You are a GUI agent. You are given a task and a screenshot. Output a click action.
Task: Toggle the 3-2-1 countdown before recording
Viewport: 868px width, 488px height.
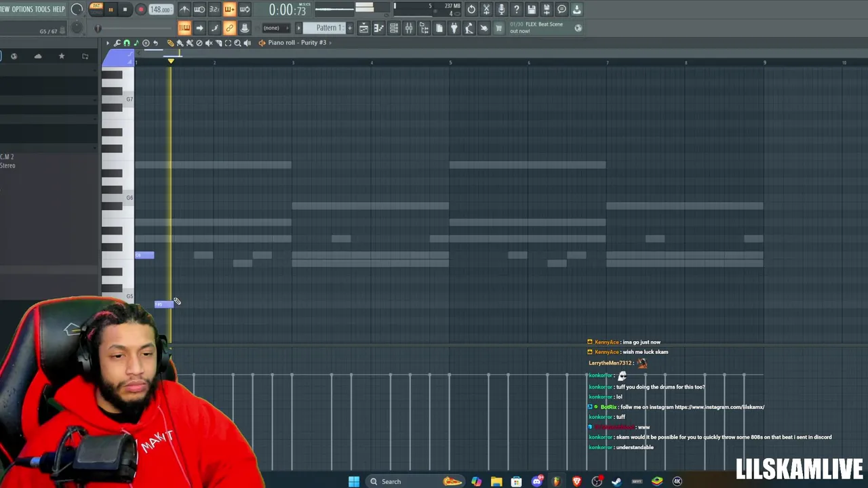[x=214, y=9]
